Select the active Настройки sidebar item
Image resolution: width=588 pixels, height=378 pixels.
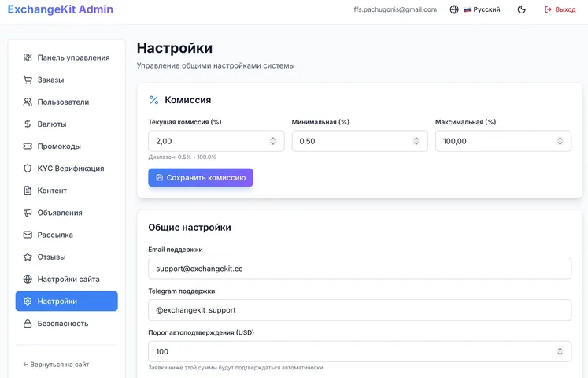click(x=66, y=301)
